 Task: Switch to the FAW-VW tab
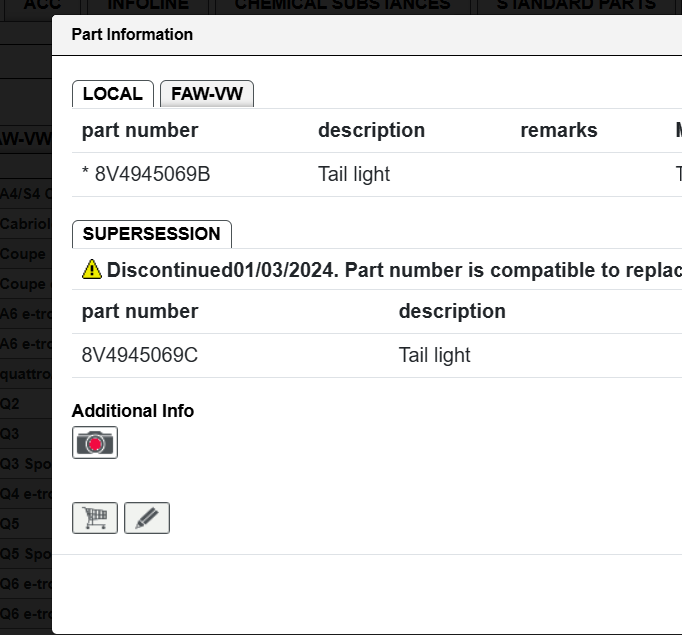(207, 94)
